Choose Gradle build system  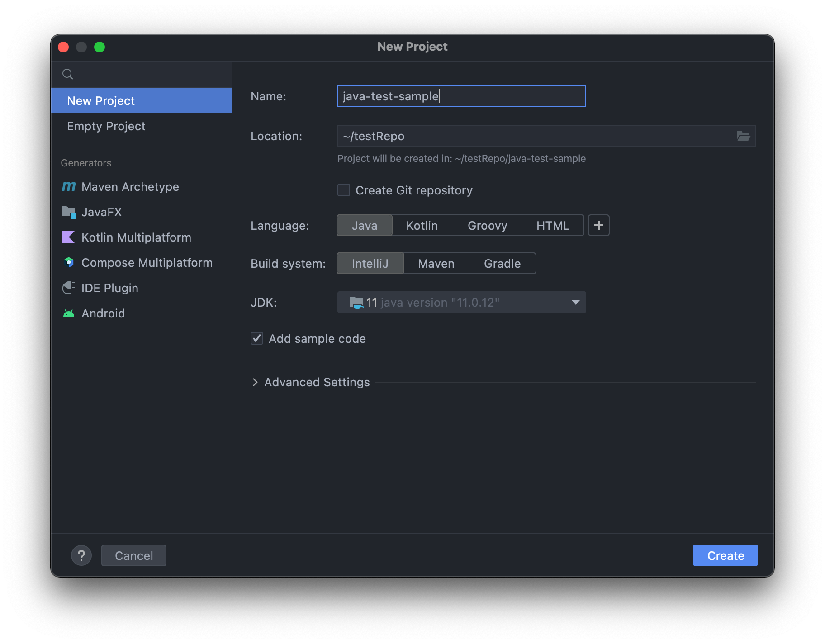coord(502,263)
